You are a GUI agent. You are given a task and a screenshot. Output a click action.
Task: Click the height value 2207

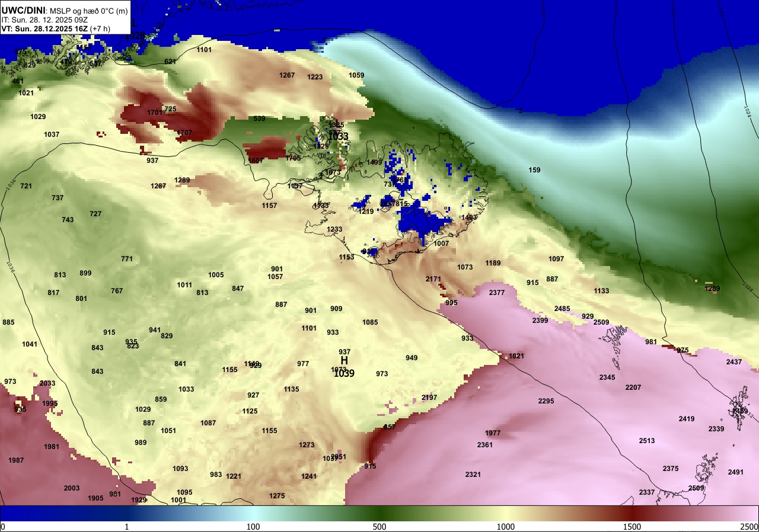tap(633, 387)
